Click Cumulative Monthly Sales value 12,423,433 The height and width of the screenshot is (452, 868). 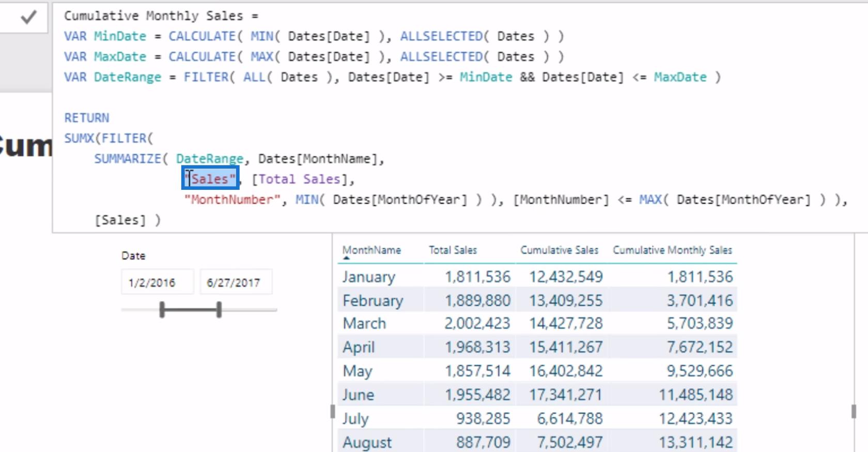(695, 419)
